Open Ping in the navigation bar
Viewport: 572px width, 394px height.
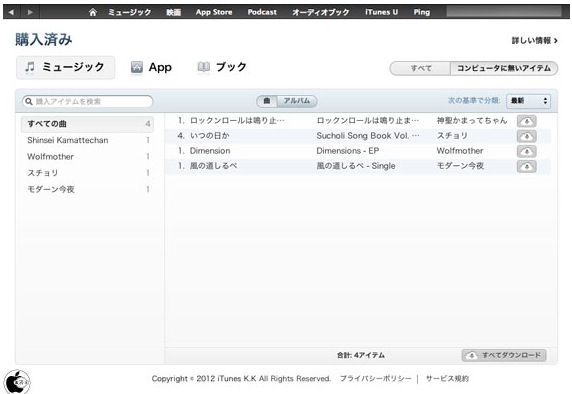click(x=422, y=12)
